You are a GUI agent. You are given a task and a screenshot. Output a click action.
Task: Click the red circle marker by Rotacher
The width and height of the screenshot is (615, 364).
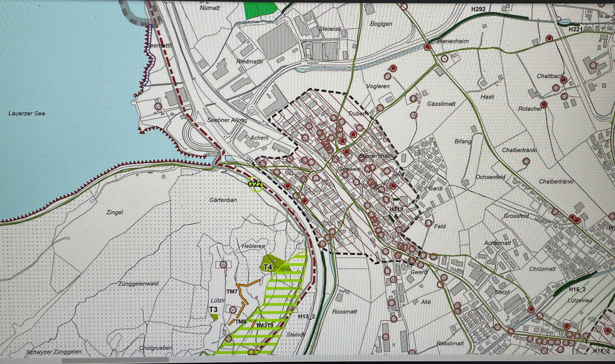(x=544, y=105)
